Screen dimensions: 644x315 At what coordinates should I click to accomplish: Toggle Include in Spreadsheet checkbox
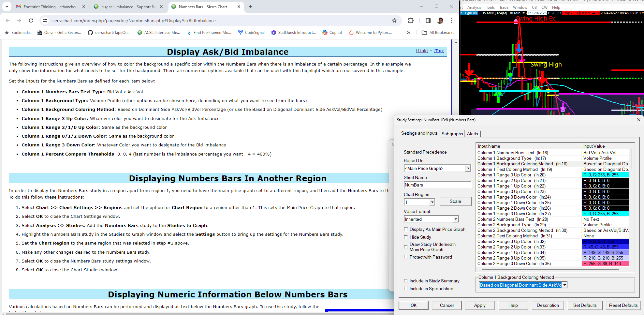coord(406,289)
